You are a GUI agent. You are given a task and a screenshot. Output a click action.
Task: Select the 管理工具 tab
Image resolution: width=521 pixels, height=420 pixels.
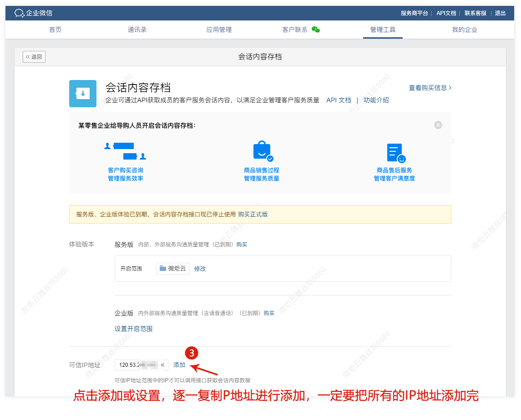tap(383, 30)
